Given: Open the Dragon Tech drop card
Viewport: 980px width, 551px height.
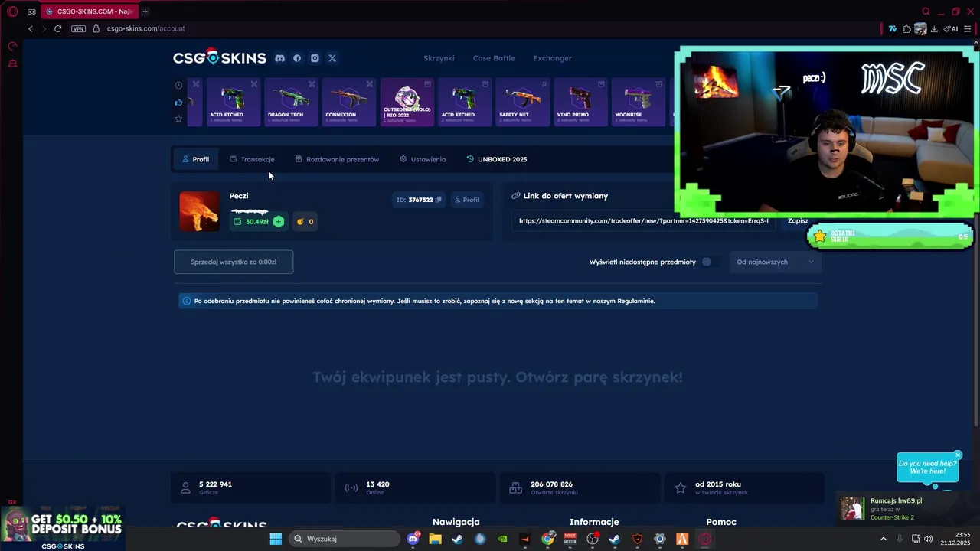Looking at the screenshot, I should point(291,102).
